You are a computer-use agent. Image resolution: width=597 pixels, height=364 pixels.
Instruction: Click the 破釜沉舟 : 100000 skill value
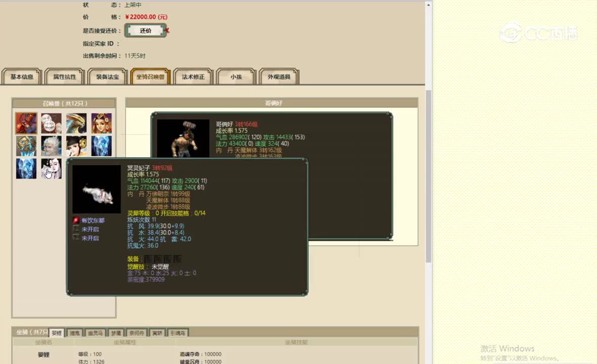(201, 361)
